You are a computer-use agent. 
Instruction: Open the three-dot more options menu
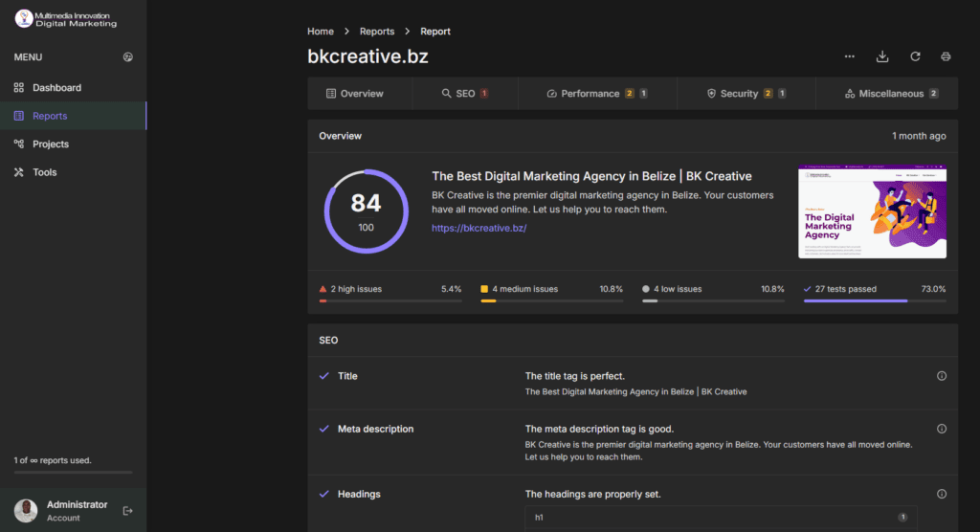click(850, 56)
